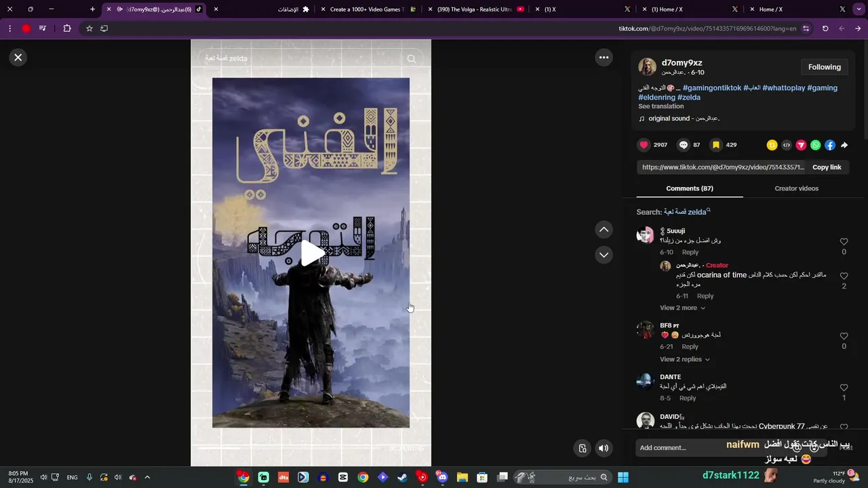
Task: Switch to the Comments (87) tab
Action: coord(690,188)
